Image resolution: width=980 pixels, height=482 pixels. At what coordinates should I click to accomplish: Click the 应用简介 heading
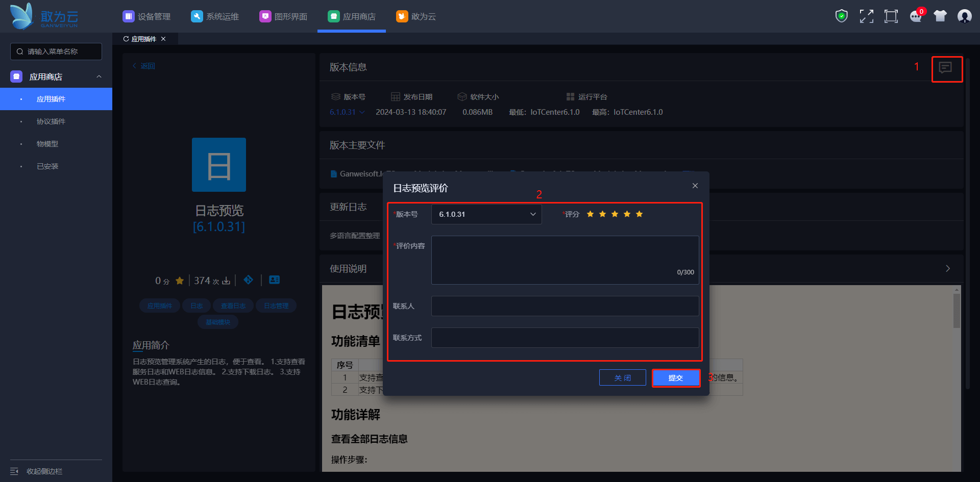point(151,345)
